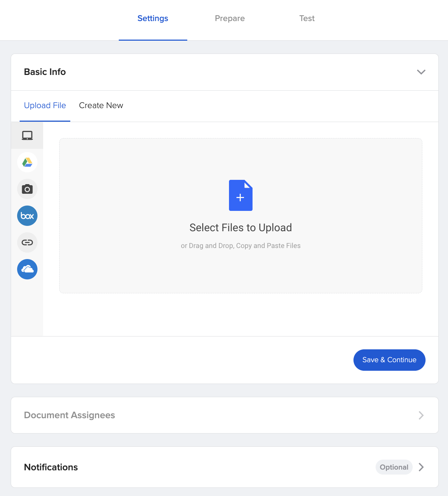Open the Google Drive upload option

click(x=27, y=162)
